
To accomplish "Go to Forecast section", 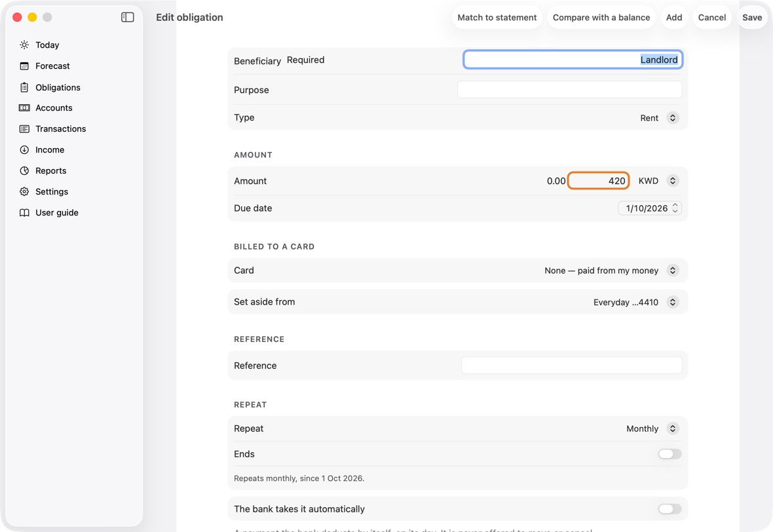I will pyautogui.click(x=52, y=66).
